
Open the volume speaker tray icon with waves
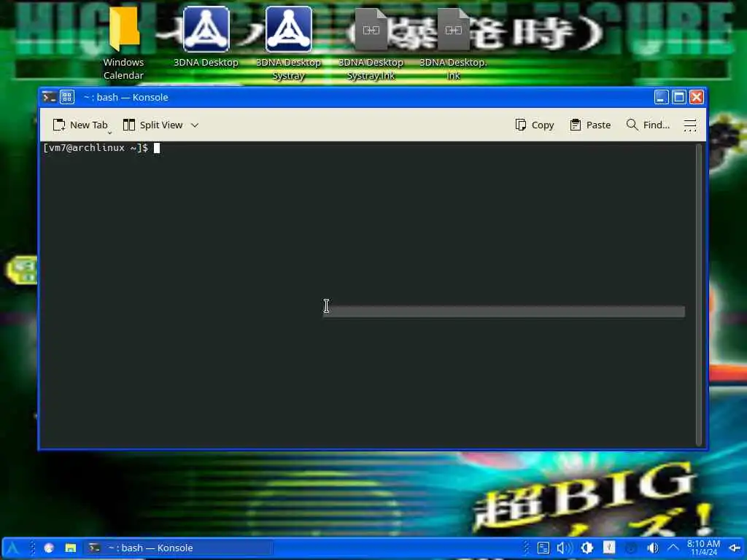(x=565, y=548)
